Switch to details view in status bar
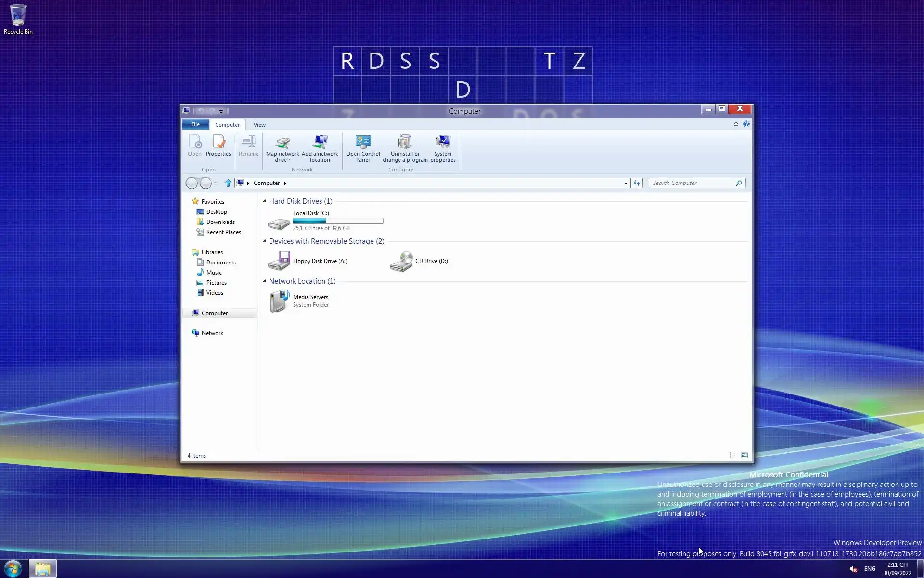 coord(733,455)
